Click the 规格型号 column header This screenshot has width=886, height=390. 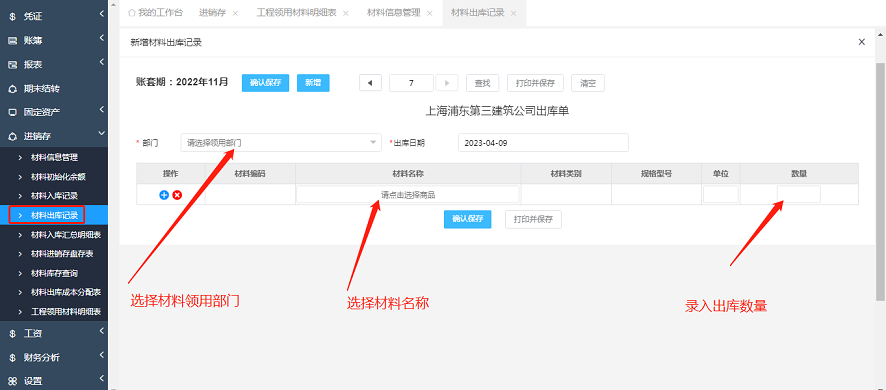(656, 174)
